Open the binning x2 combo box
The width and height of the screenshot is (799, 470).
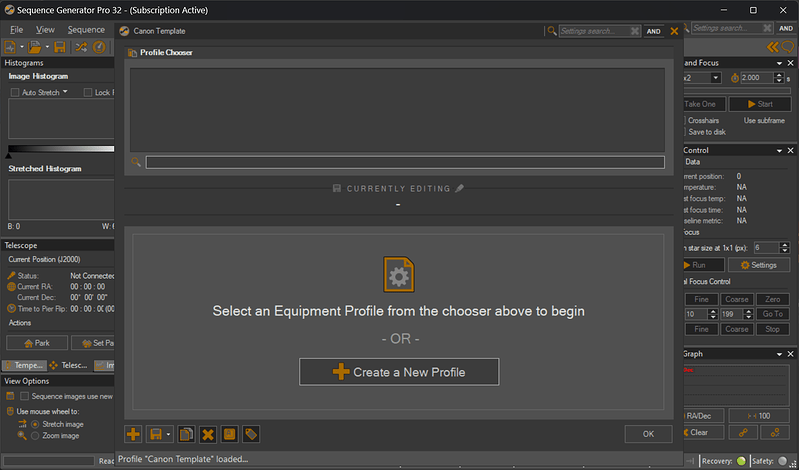coord(702,78)
